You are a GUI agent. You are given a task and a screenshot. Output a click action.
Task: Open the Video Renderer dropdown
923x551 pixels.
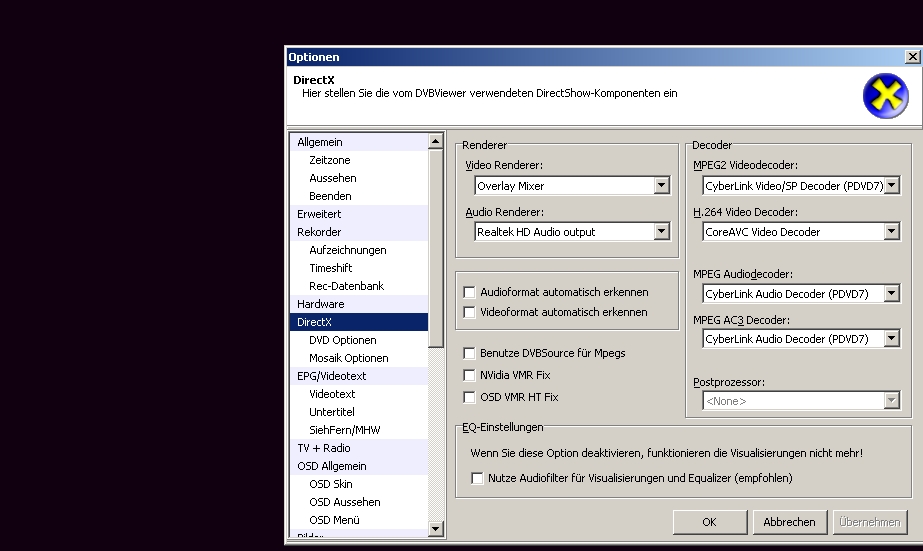661,185
